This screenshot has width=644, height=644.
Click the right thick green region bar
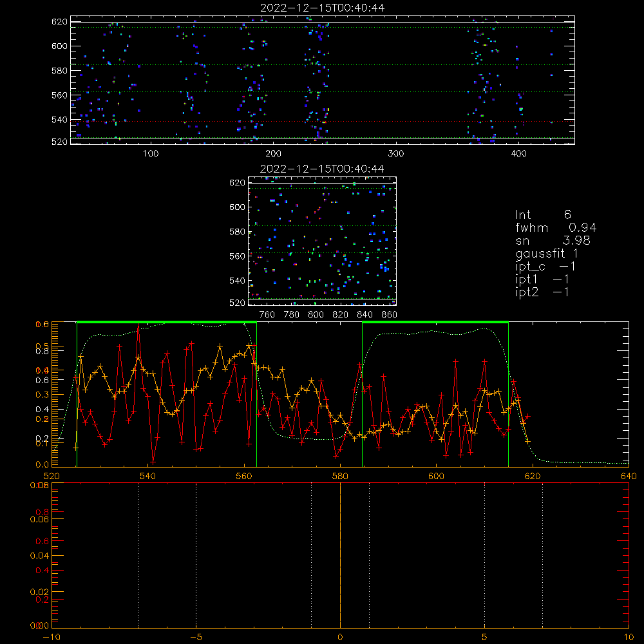coord(435,322)
